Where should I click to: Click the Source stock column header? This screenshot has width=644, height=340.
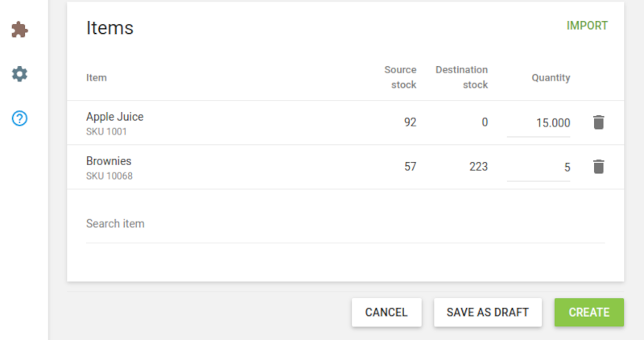click(x=400, y=77)
